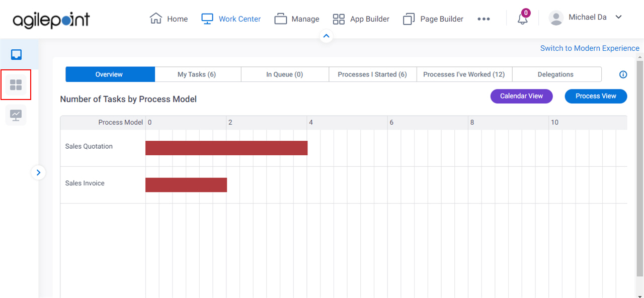Image resolution: width=644 pixels, height=298 pixels.
Task: Open notifications bell icon
Action: tap(523, 19)
